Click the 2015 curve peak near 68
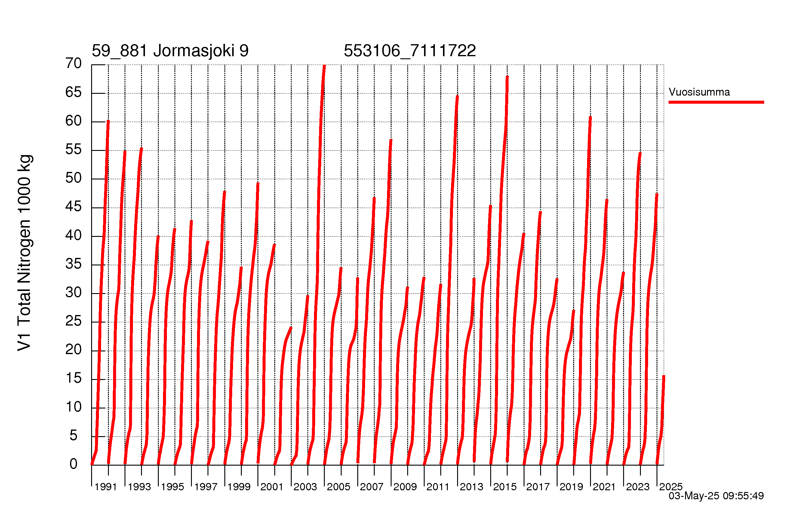 507,78
